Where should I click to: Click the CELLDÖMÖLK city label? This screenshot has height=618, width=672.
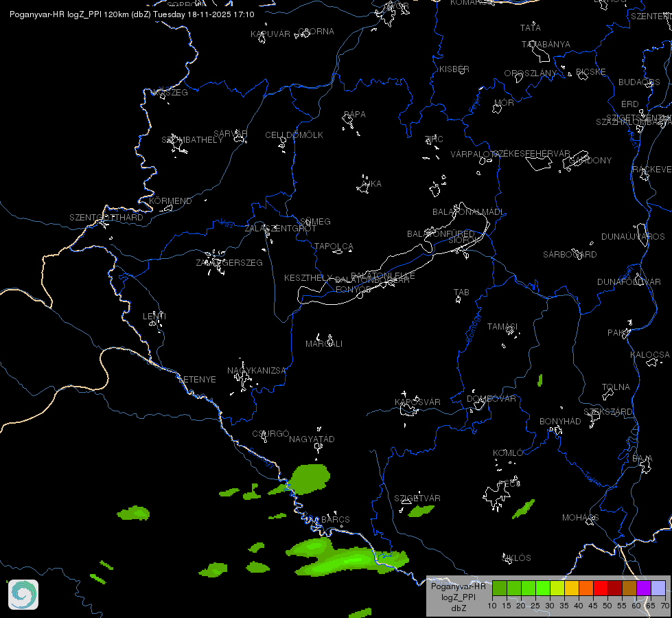294,135
